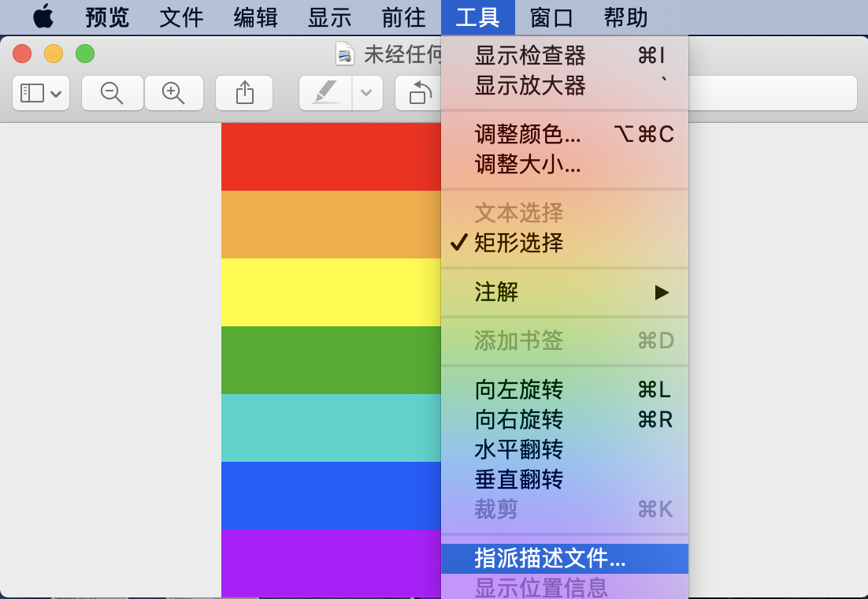Image resolution: width=868 pixels, height=599 pixels.
Task: Click the share icon in toolbar
Action: [x=244, y=93]
